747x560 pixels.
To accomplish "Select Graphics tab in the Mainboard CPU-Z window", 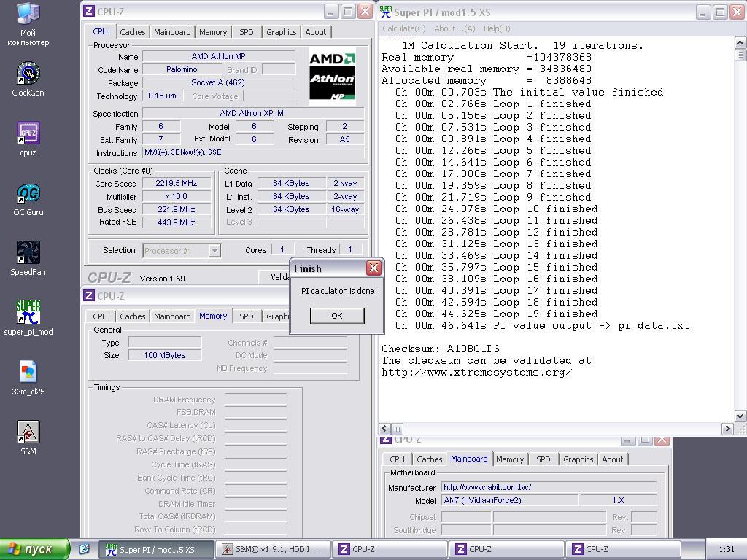I will tap(578, 459).
